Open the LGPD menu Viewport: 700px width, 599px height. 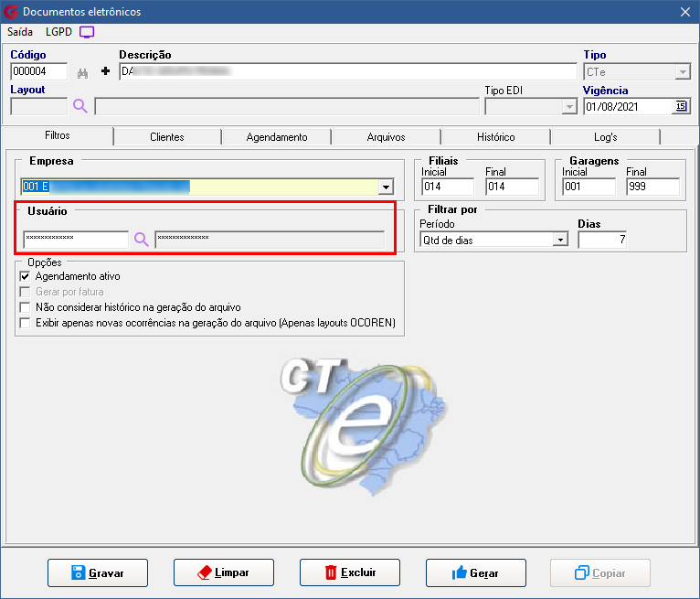[58, 32]
